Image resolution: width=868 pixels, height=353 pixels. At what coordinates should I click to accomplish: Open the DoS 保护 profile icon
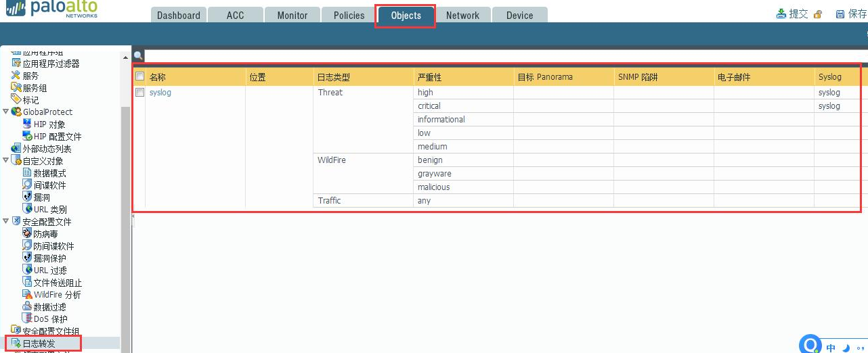click(27, 319)
